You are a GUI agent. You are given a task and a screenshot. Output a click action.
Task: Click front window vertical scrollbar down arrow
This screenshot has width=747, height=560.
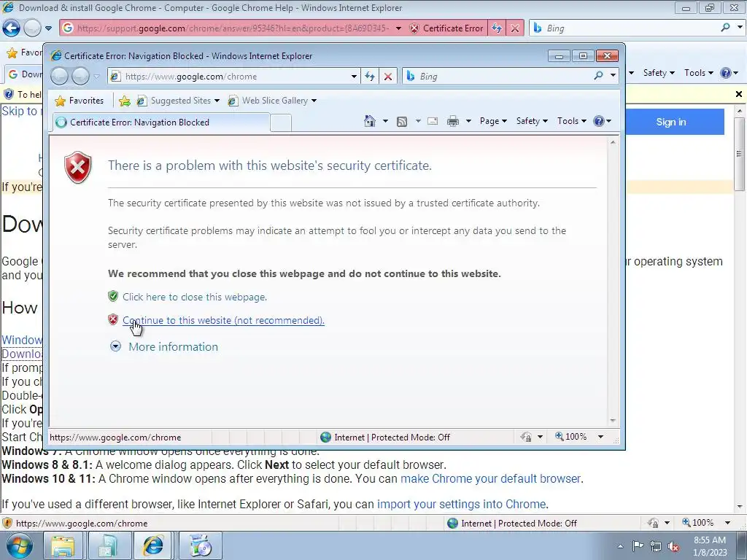click(x=613, y=421)
